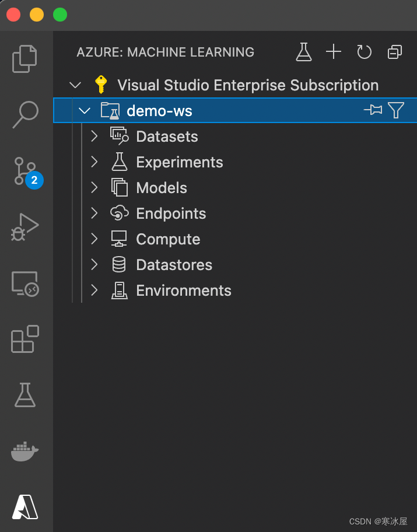Open the Extensions view

coord(25,339)
